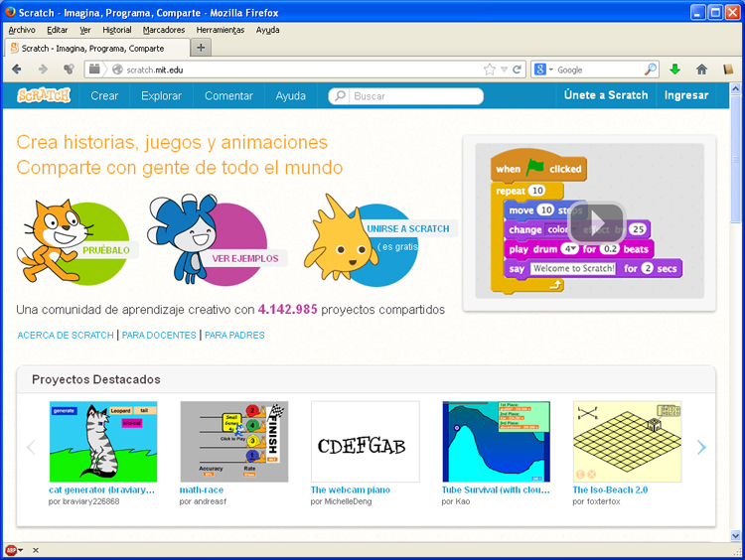Click the Scratch logo in the navigation bar
745x560 pixels.
tap(44, 95)
